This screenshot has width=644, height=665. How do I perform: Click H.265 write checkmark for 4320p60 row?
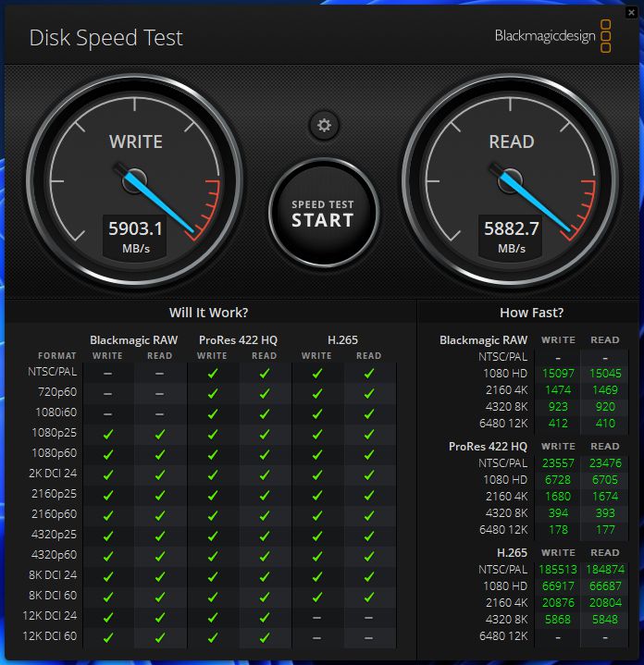(x=316, y=557)
